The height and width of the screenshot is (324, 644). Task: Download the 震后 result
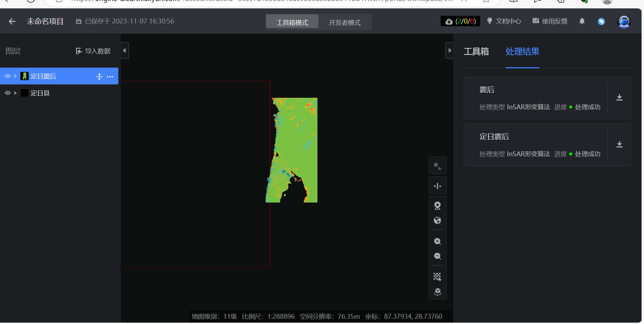click(x=619, y=97)
